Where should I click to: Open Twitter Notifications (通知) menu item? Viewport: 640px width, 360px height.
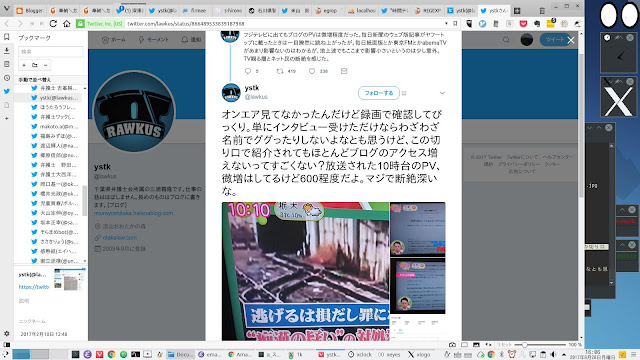[191, 40]
